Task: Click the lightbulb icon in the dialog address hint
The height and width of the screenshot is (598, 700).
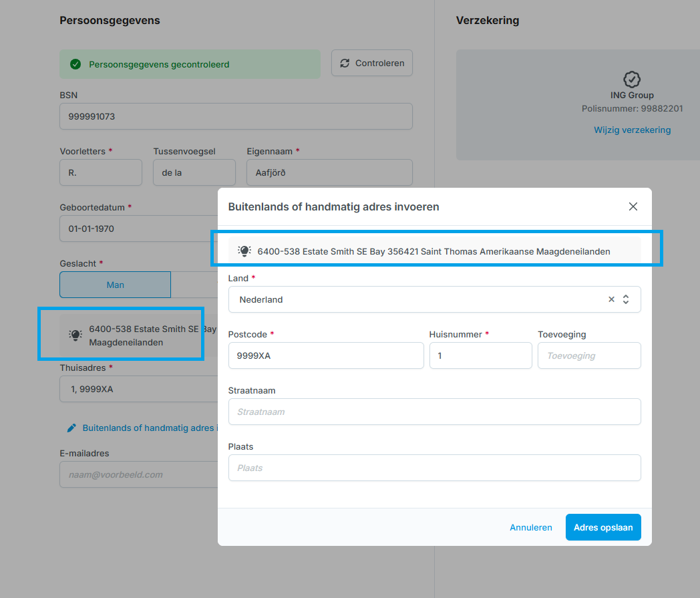Action: pyautogui.click(x=244, y=251)
